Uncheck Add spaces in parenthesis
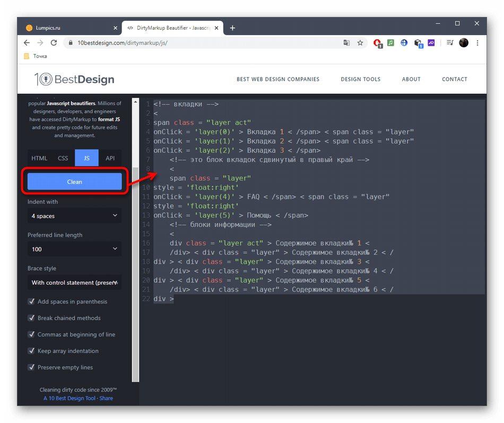504x423 pixels. pos(31,302)
